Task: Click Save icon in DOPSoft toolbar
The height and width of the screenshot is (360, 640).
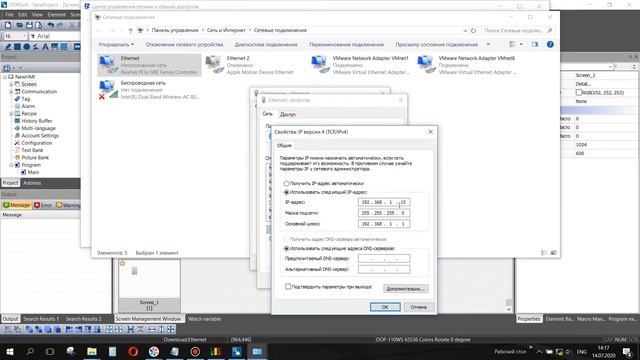Action: (29, 25)
